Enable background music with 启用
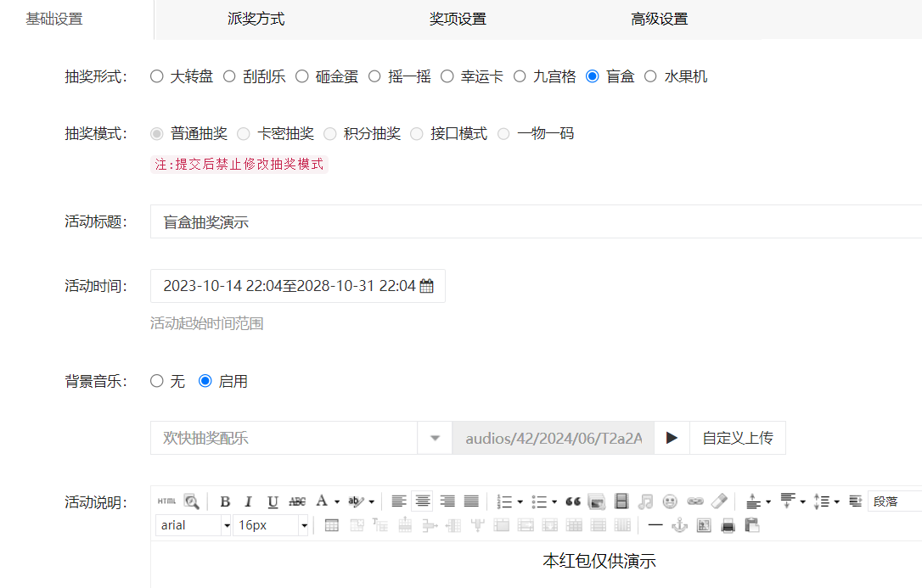This screenshot has width=922, height=588. (205, 381)
